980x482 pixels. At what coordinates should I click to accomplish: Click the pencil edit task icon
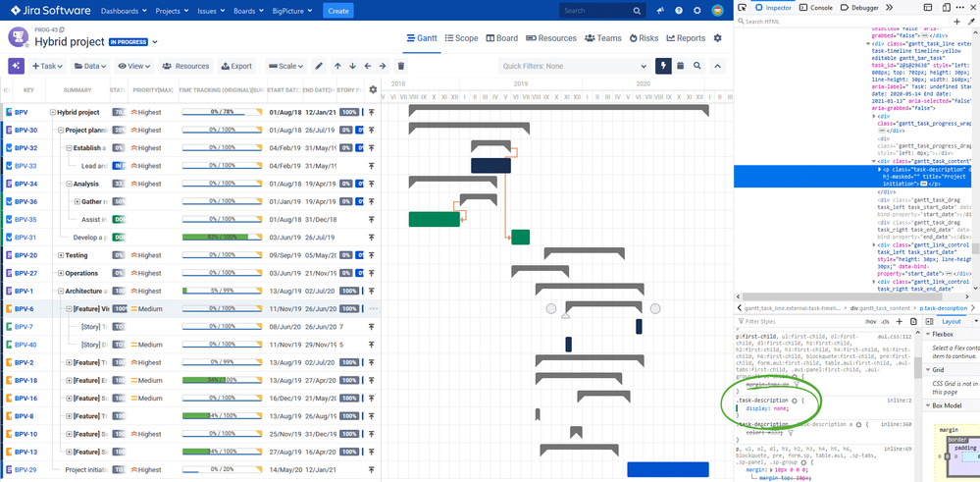click(319, 66)
